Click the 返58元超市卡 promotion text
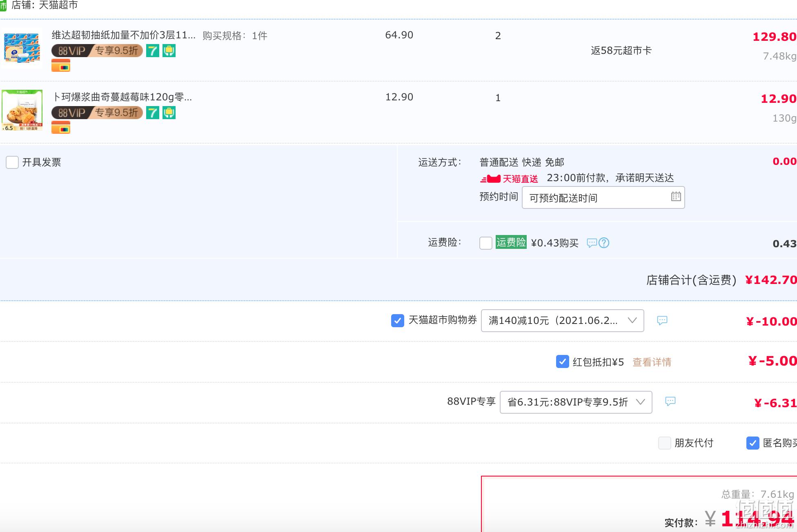Image resolution: width=797 pixels, height=532 pixels. [621, 51]
